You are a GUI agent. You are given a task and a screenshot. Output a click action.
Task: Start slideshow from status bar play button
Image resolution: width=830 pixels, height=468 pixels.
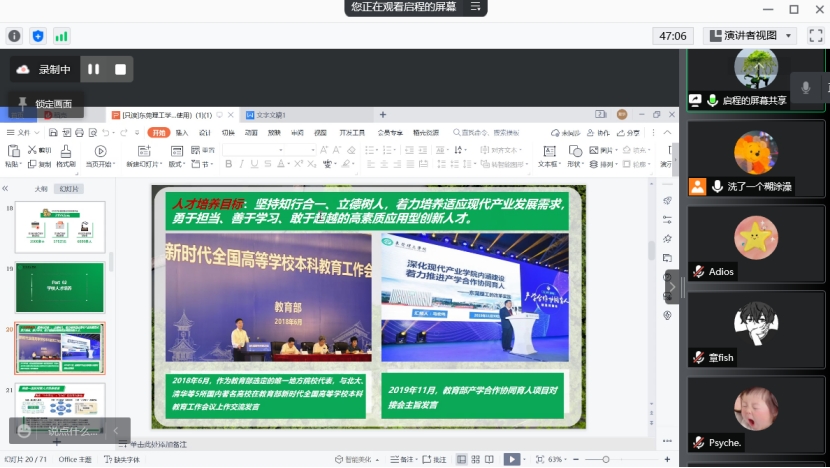[511, 459]
